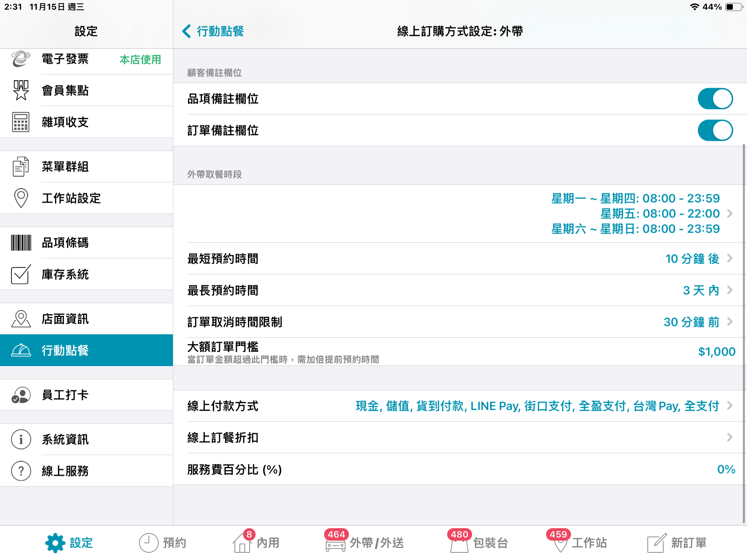Toggle the 品項備註欄位 switch
This screenshot has height=560, width=747.
715,99
